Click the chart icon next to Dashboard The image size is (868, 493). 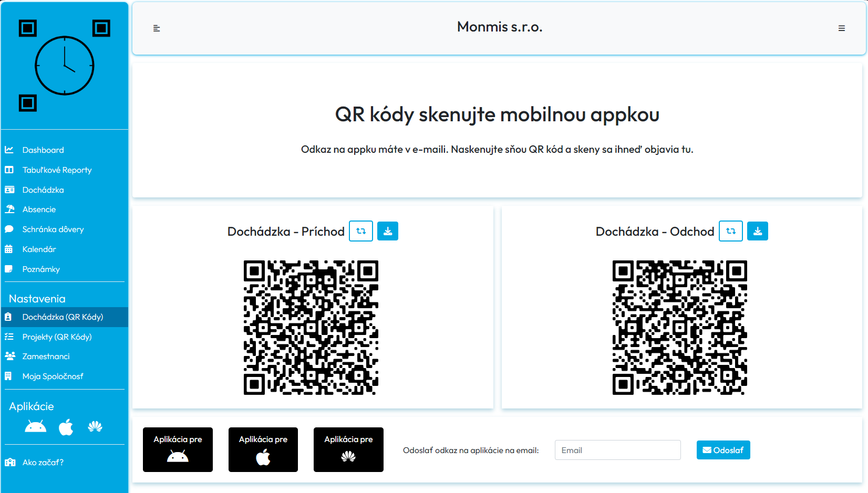tap(9, 150)
